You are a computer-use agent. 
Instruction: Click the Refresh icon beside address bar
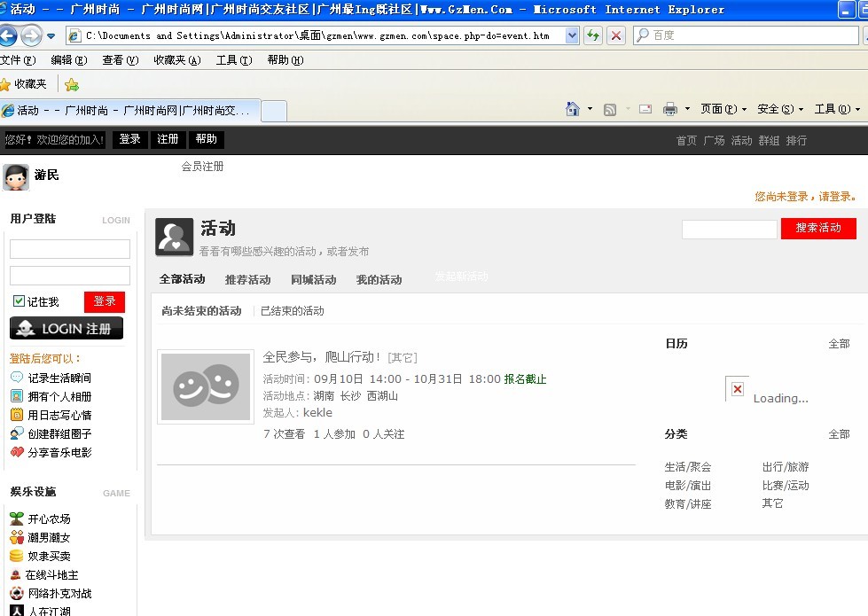pyautogui.click(x=593, y=36)
